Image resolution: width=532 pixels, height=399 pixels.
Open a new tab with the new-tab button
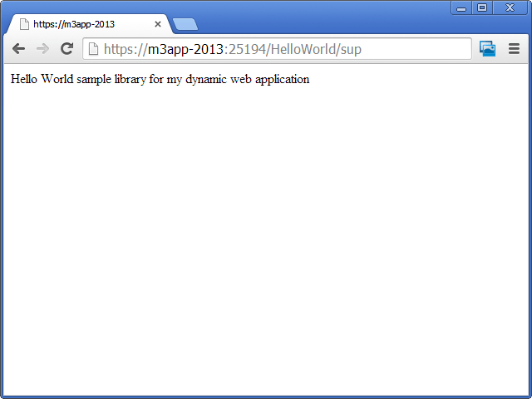point(185,24)
